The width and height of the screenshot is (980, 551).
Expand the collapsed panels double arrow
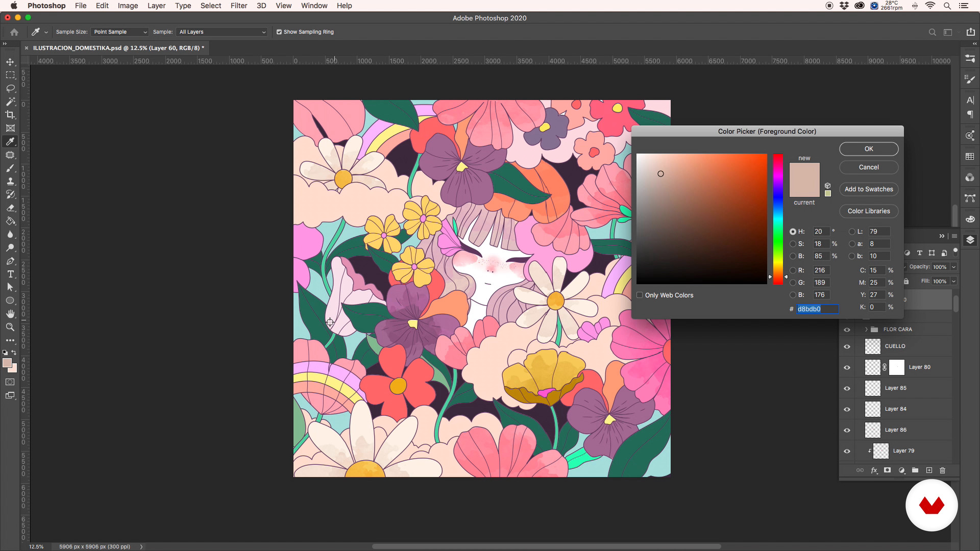(974, 44)
